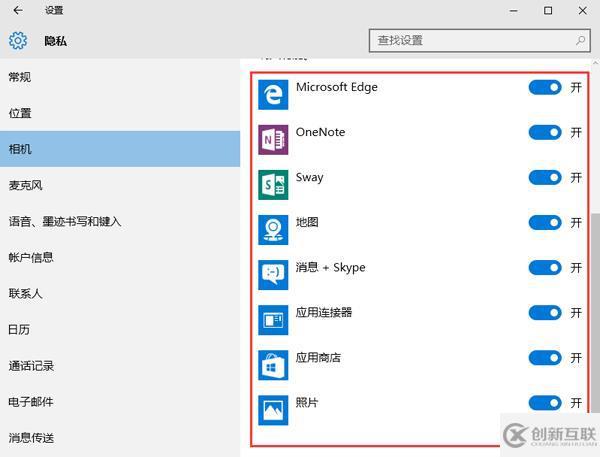Toggle the 地图 camera switch
This screenshot has height=457, width=600.
point(545,222)
